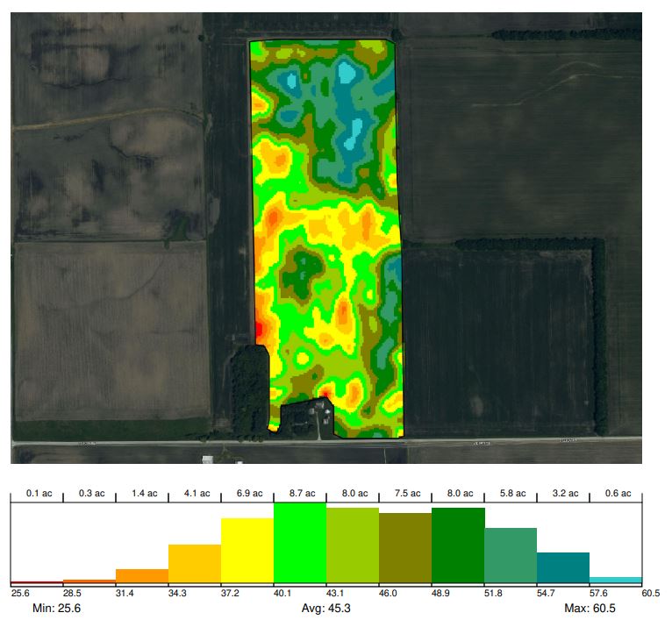
Task: Click the '3.2 ac' acreage label
Action: [x=565, y=493]
